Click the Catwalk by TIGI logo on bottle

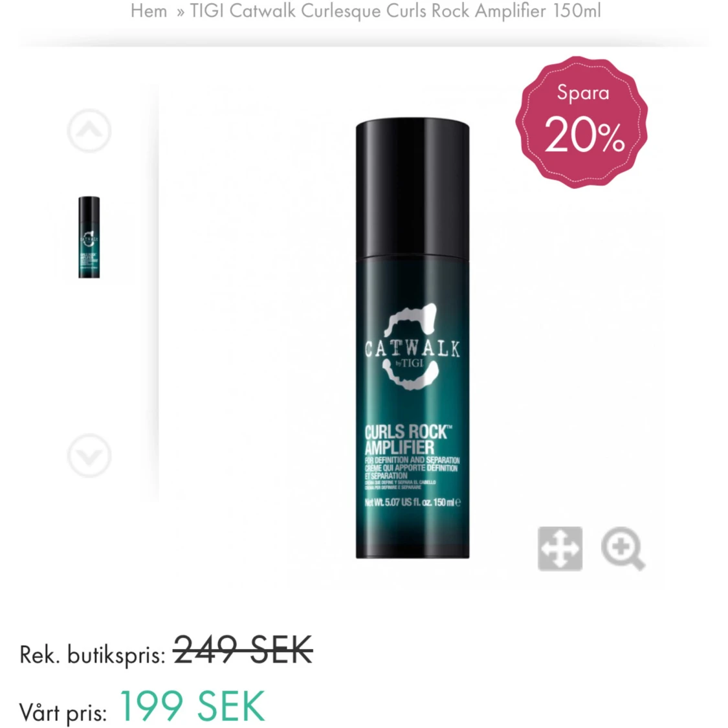pos(412,347)
